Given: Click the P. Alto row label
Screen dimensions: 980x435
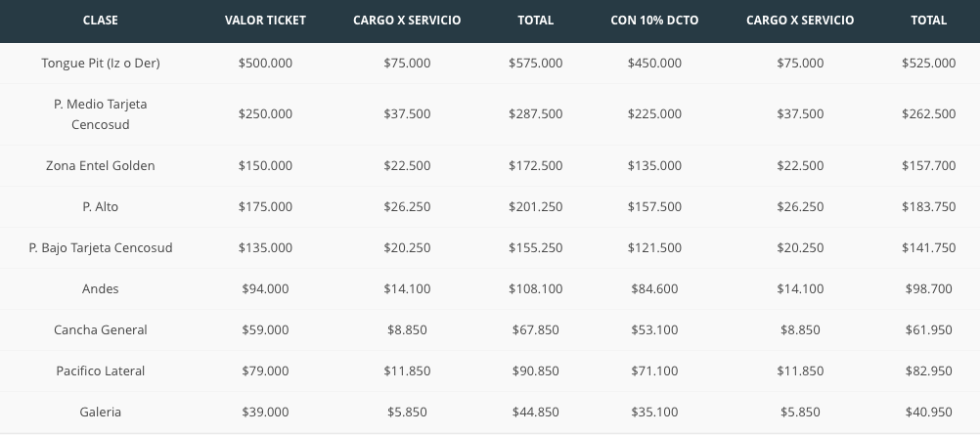Looking at the screenshot, I should [101, 206].
